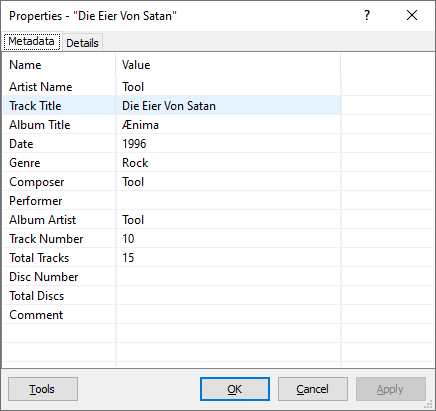Screen dimensions: 436x411
Task: Click the empty Performer value field
Action: [228, 201]
